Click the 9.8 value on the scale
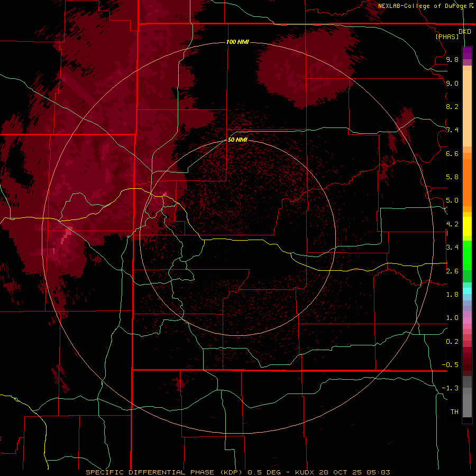 452,59
